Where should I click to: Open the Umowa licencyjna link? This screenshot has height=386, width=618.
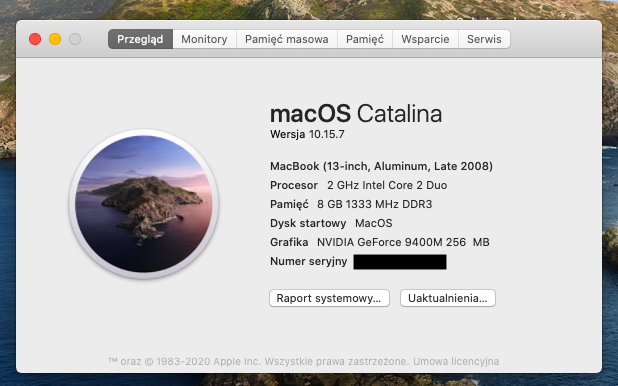(456, 361)
